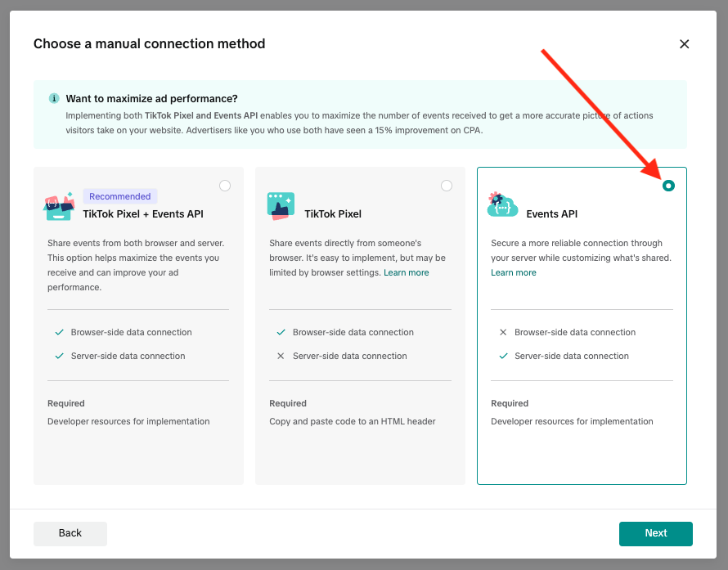Click the TikTok Pixel + Events API illustration icon

[59, 206]
